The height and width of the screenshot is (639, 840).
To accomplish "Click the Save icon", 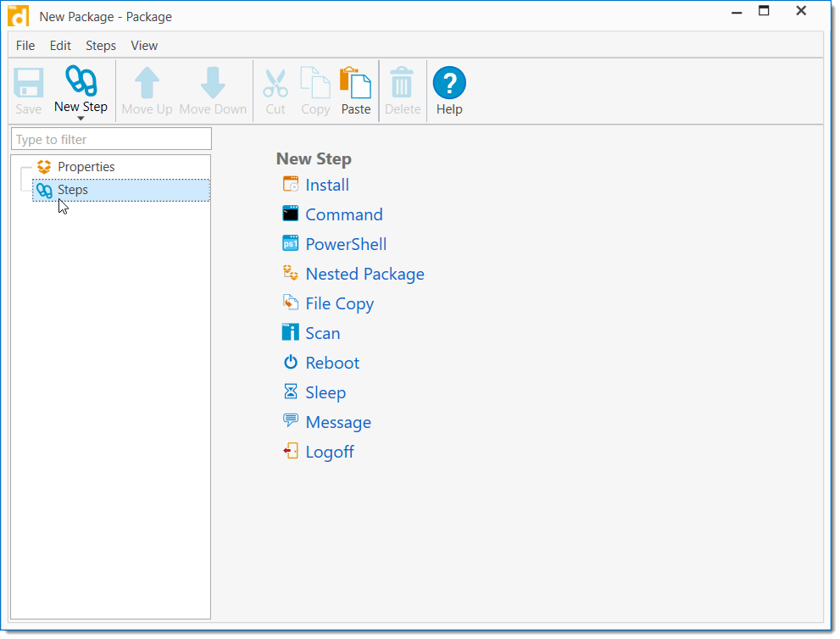I will 28,82.
